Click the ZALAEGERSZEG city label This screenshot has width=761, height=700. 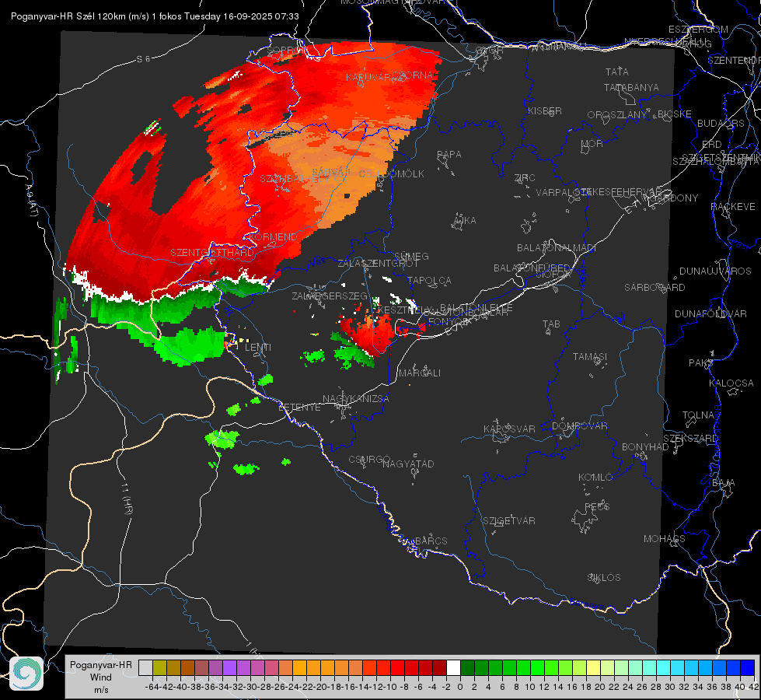coord(330,296)
